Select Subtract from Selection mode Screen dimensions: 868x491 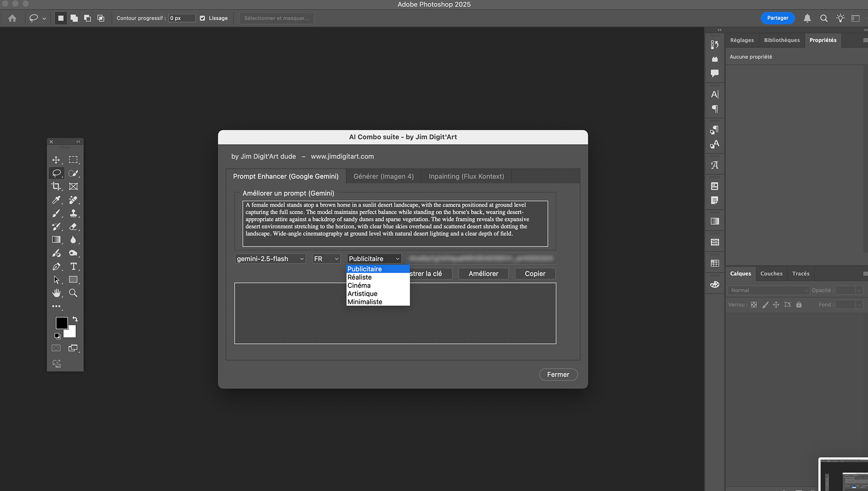[x=87, y=18]
